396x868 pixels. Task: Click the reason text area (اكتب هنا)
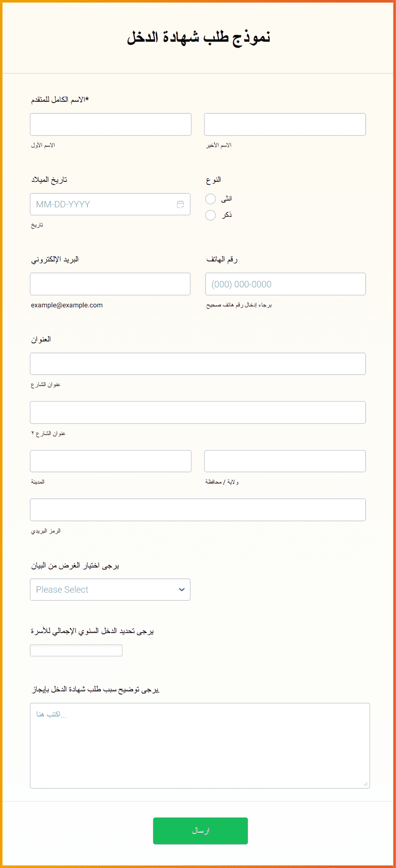(x=200, y=745)
